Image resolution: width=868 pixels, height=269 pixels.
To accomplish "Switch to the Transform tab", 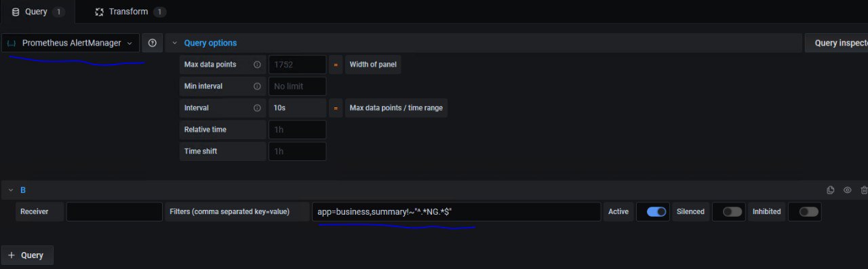I will tap(130, 12).
